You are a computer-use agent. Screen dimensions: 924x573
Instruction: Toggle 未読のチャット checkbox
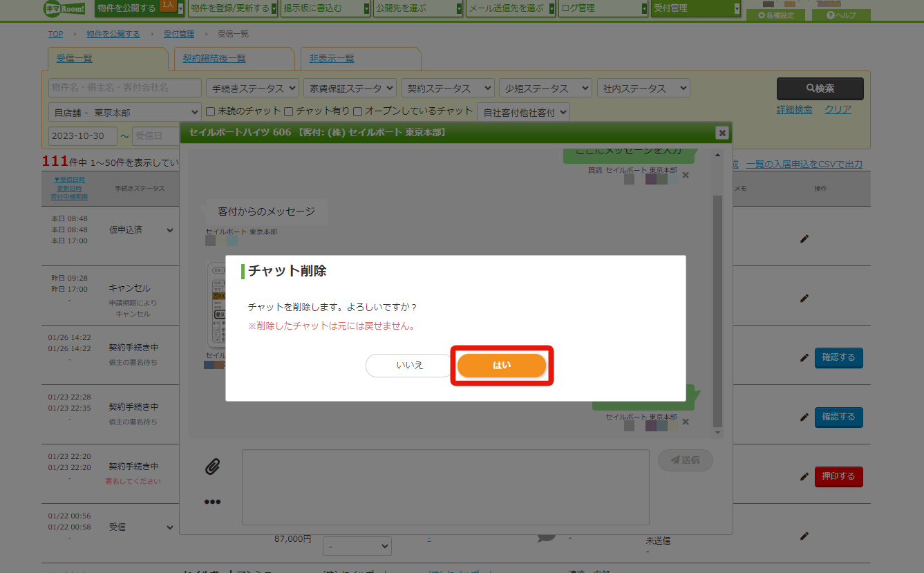(211, 111)
